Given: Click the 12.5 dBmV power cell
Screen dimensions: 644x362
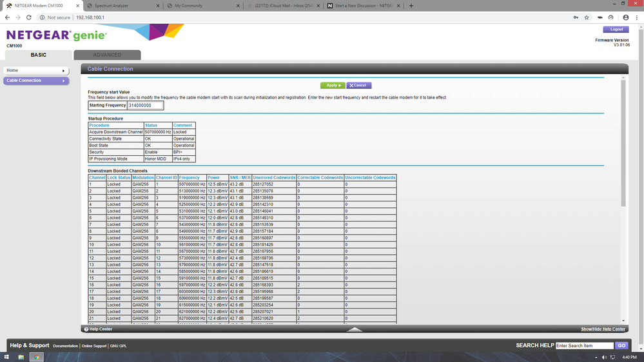Looking at the screenshot, I should pyautogui.click(x=217, y=185).
